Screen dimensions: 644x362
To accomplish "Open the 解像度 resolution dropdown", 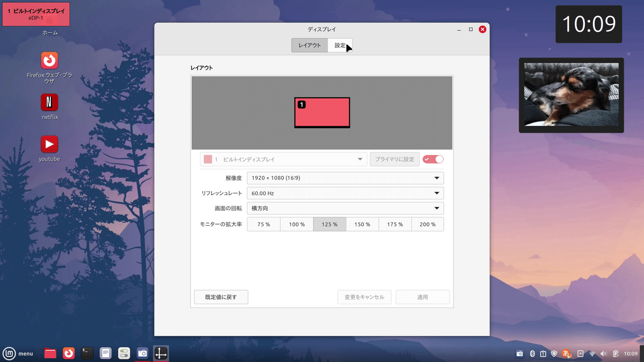I will (345, 178).
